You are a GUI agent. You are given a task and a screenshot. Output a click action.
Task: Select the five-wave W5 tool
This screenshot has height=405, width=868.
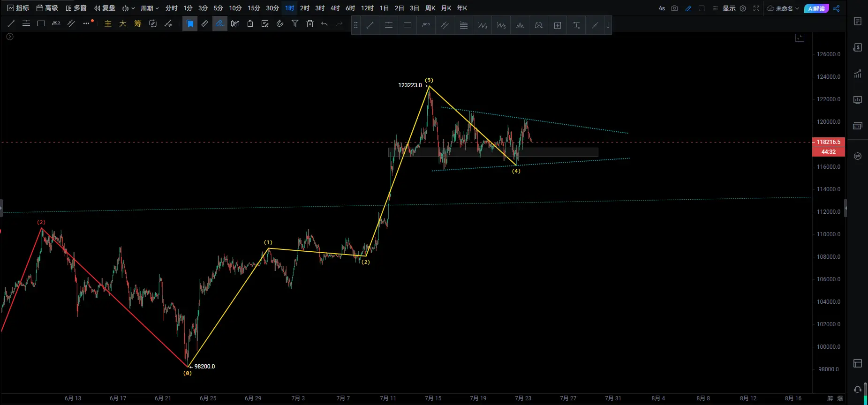tap(501, 25)
